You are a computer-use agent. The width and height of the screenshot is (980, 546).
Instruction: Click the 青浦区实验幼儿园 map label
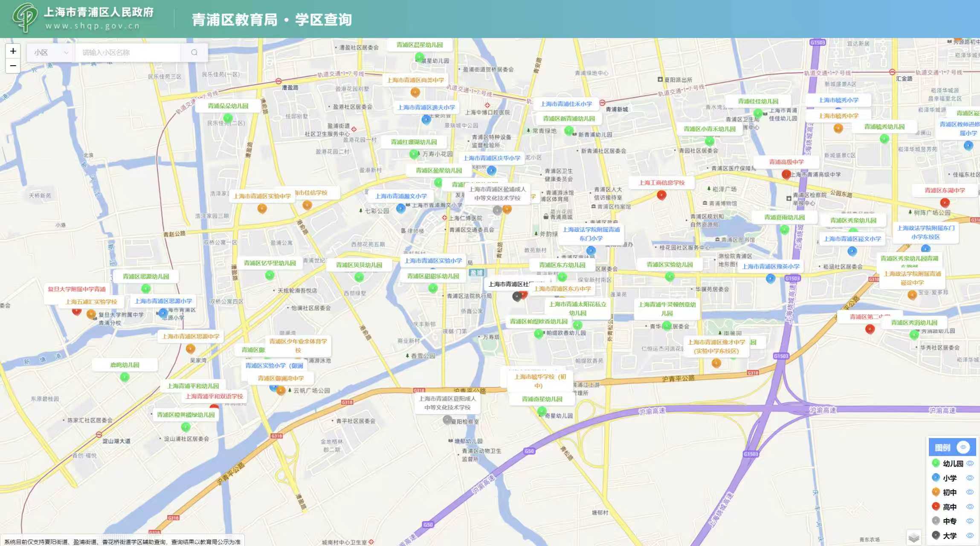(670, 264)
